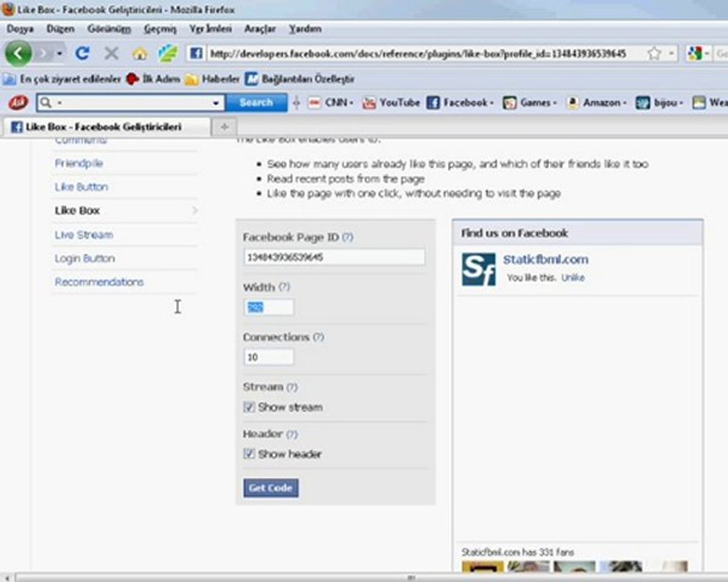Open the Araçlar menu

(x=260, y=29)
